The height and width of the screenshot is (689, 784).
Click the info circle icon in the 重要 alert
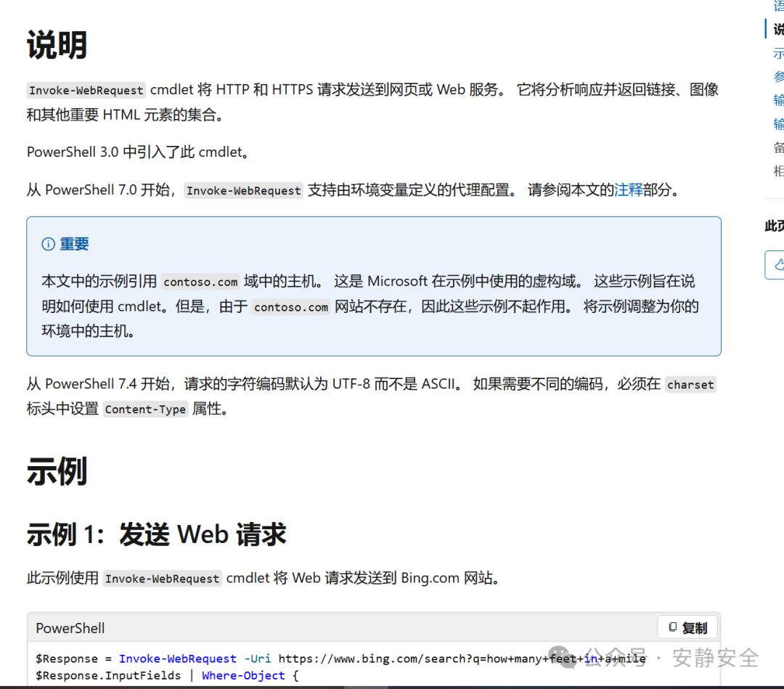(x=49, y=244)
